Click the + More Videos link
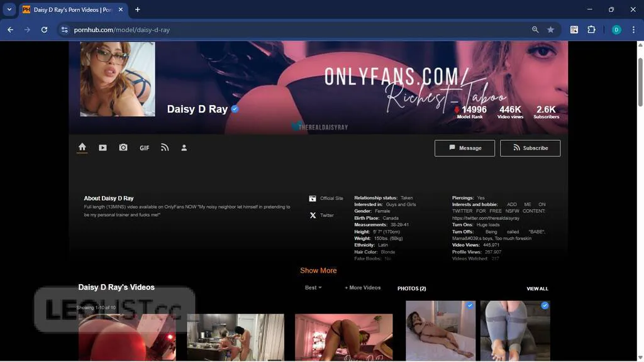The height and width of the screenshot is (362, 644). [363, 288]
